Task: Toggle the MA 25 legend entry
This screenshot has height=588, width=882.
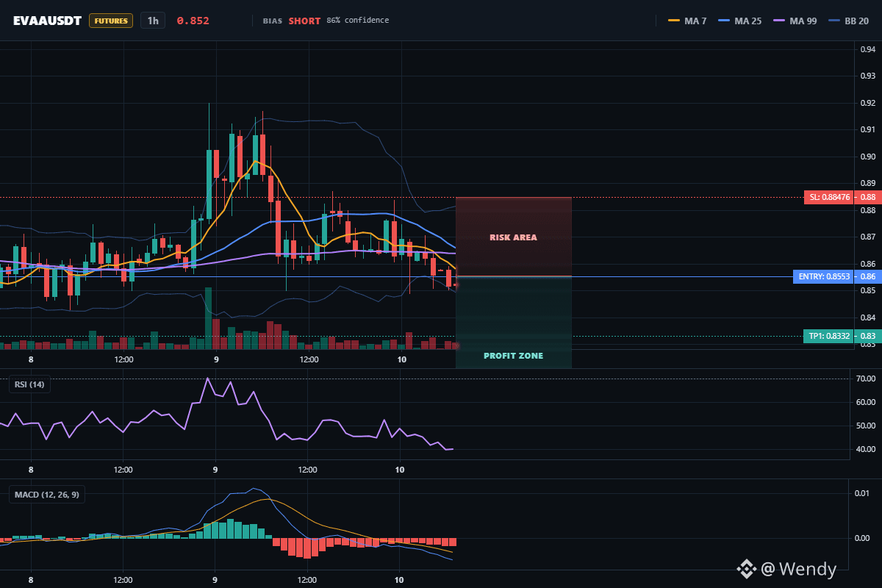Action: pyautogui.click(x=740, y=21)
